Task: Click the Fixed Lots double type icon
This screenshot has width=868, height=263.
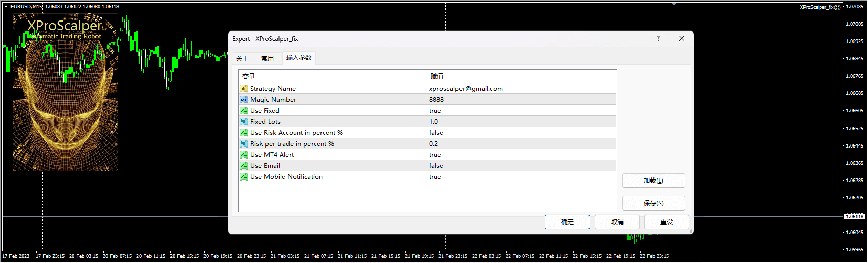Action: coord(244,122)
